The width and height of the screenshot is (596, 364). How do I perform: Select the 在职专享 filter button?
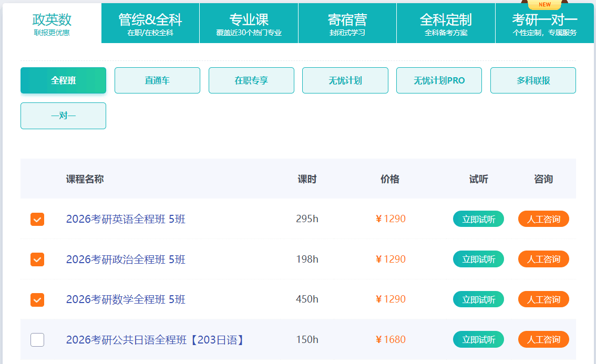(x=251, y=80)
